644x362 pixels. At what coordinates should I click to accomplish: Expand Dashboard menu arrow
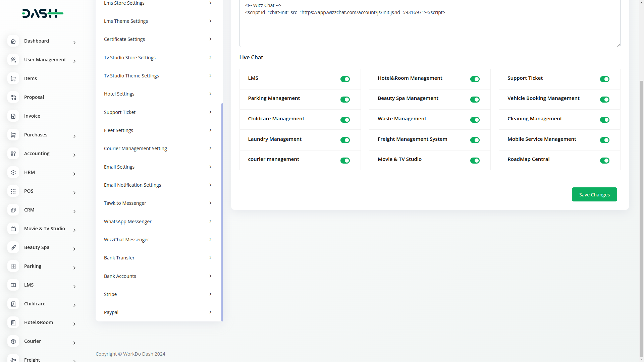(x=74, y=43)
